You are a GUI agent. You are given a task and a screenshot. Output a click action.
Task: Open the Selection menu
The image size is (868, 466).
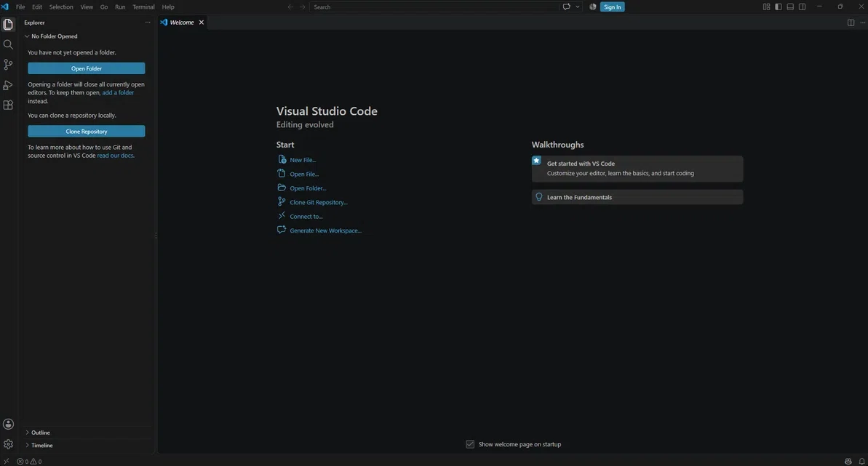[x=61, y=7]
